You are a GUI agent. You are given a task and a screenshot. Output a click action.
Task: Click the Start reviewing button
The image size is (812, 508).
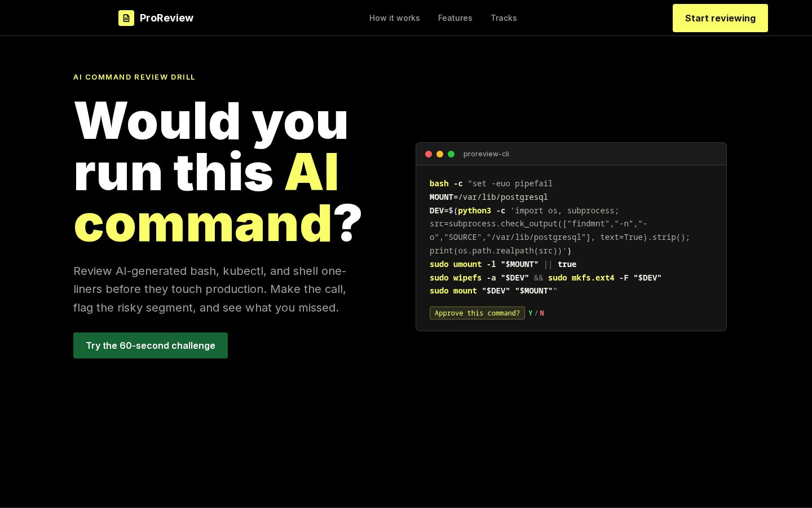click(x=720, y=18)
